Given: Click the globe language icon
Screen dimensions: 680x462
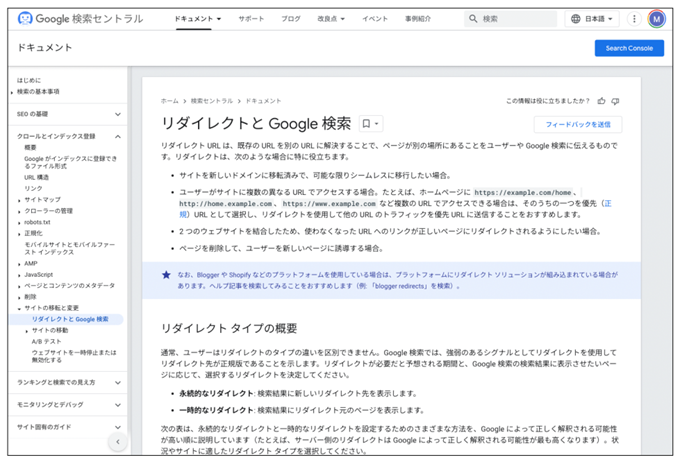Looking at the screenshot, I should tap(575, 19).
